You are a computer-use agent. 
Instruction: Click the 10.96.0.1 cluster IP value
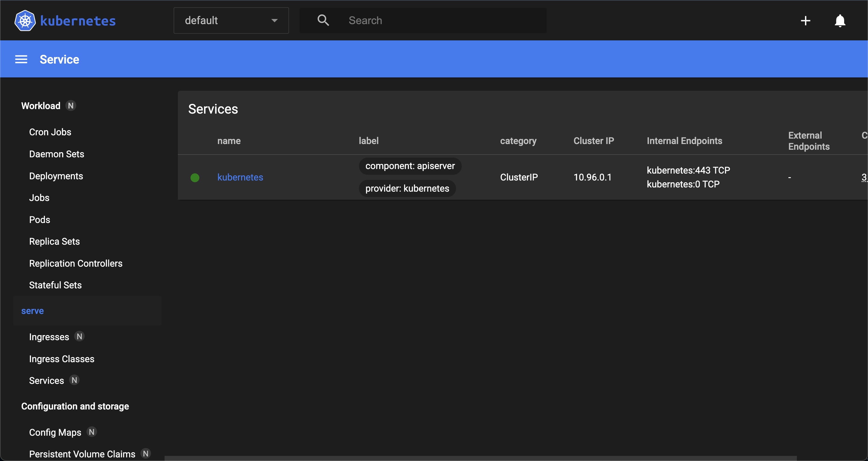point(592,177)
